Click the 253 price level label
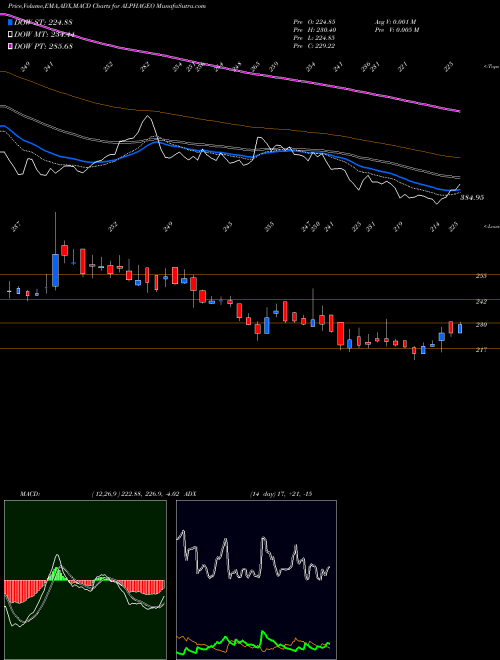500x660 pixels. coord(481,276)
